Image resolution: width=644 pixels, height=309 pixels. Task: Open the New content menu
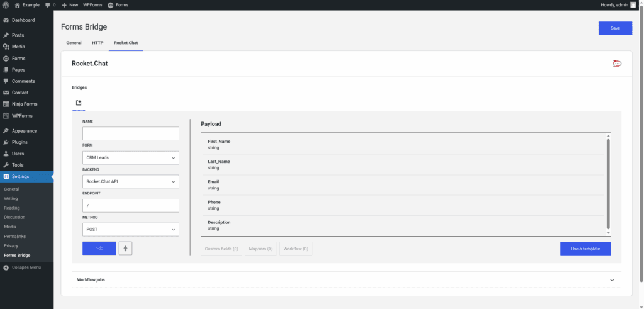coord(70,5)
